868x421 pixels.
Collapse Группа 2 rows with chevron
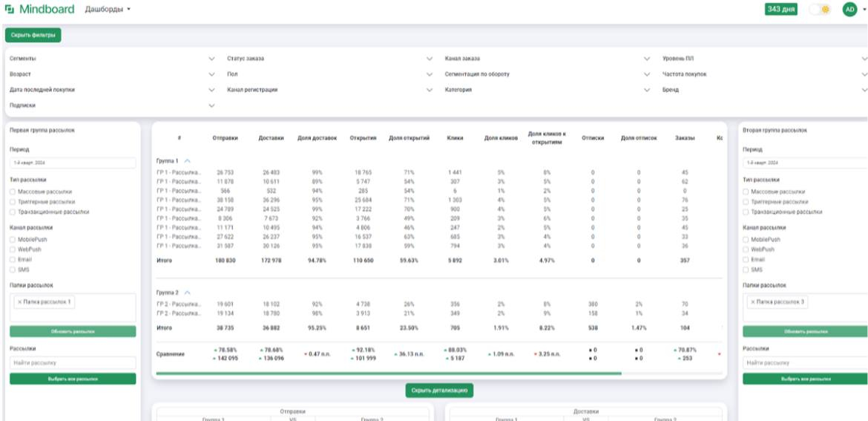tap(187, 293)
